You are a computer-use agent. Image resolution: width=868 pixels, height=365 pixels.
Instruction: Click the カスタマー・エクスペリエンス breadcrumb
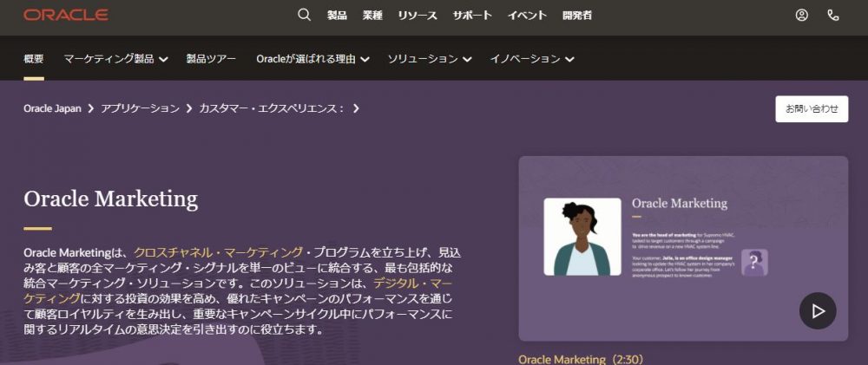point(272,108)
